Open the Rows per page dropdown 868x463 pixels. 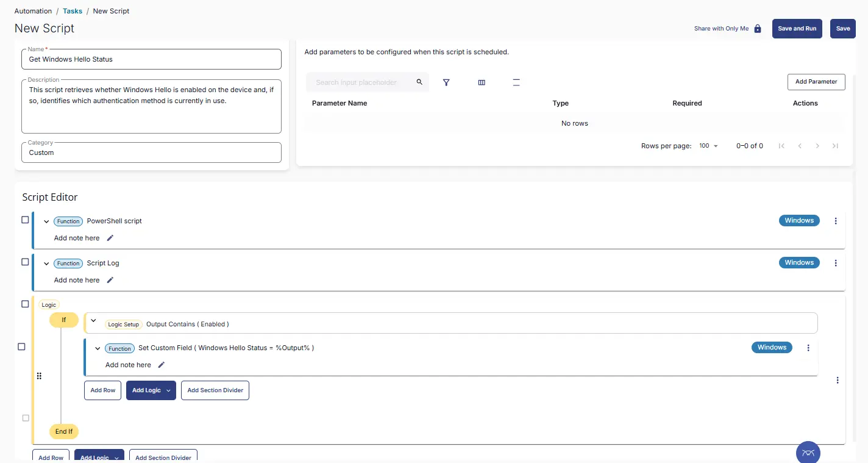[709, 146]
